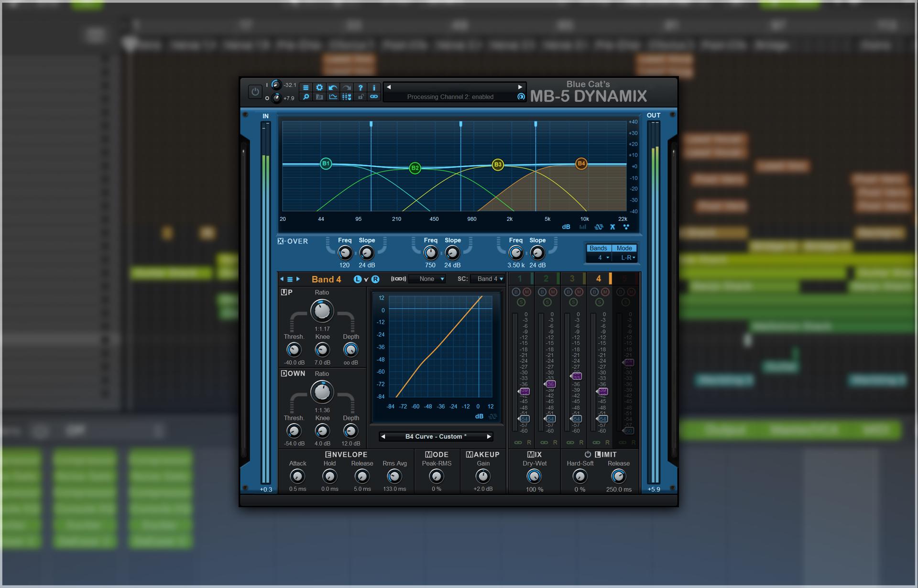918x588 pixels.
Task: Open the question mark help icon
Action: tap(361, 87)
